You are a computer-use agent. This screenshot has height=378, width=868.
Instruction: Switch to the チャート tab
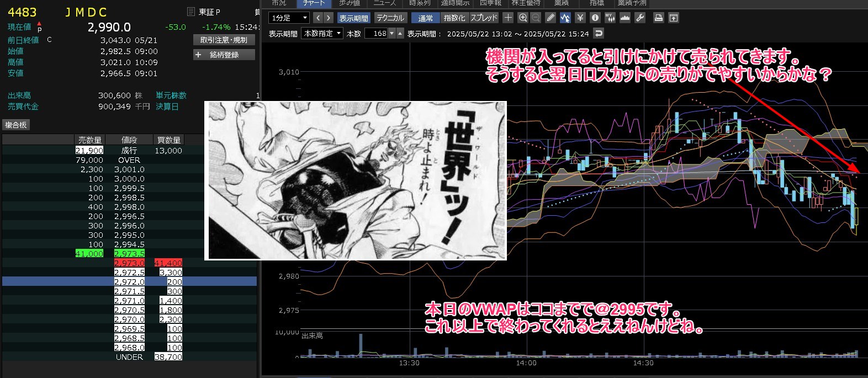[314, 3]
